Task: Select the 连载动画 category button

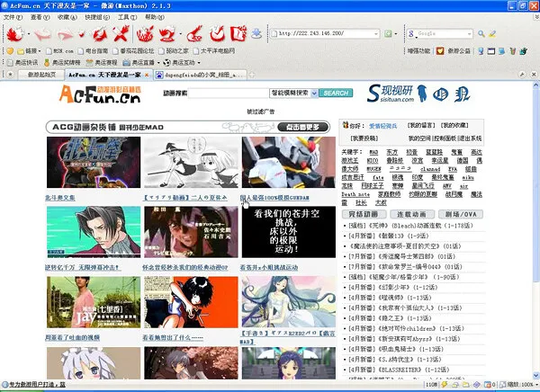Action: (x=411, y=214)
